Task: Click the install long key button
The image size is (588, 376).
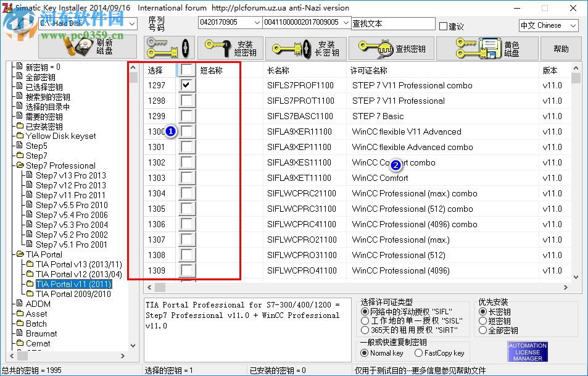Action: [x=305, y=48]
